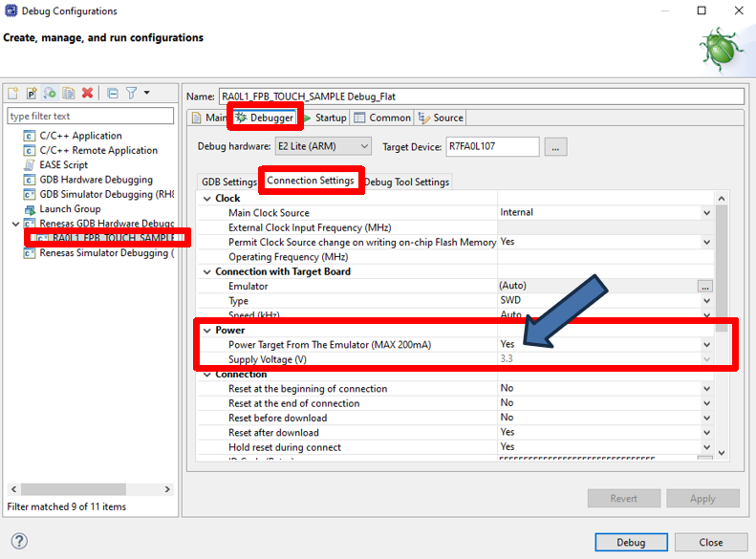Open the Debug Tool Settings tab
This screenshot has width=756, height=559.
pyautogui.click(x=406, y=182)
